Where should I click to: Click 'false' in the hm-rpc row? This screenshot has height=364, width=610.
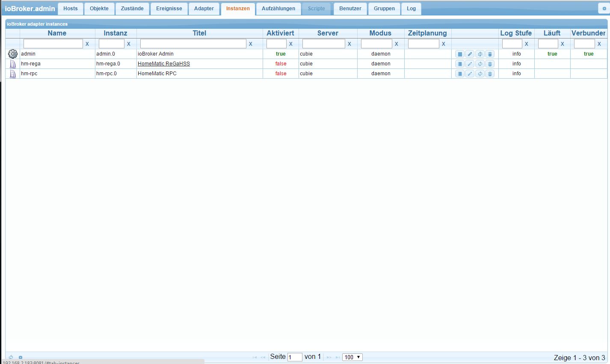tap(281, 74)
